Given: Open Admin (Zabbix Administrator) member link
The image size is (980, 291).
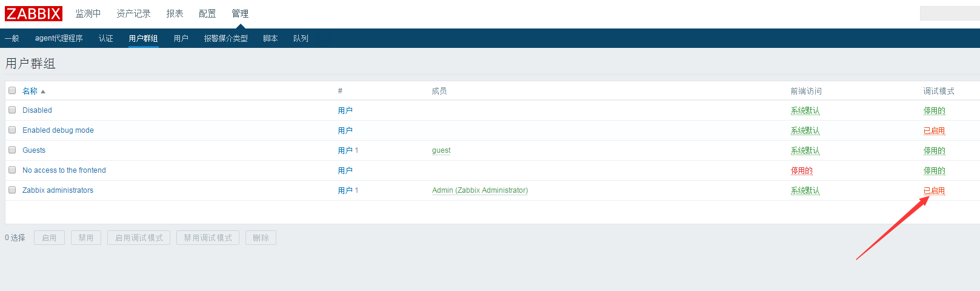Looking at the screenshot, I should [x=480, y=190].
